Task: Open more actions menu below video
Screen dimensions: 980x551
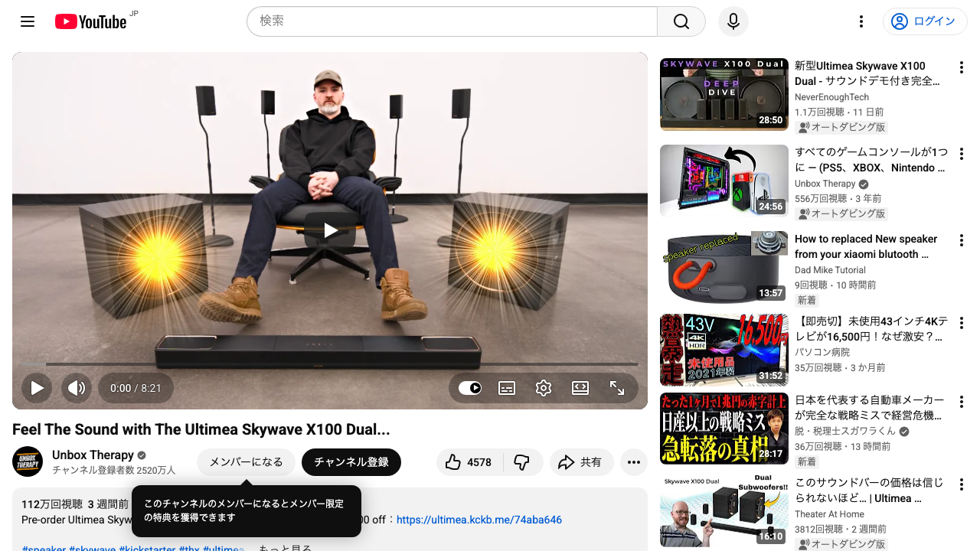Action: click(x=634, y=462)
